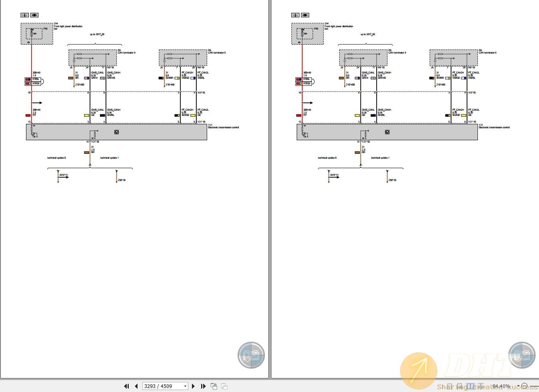Click the 'Front right power distribution' label, left page
Viewport: 539px width, 392px height.
point(68,26)
